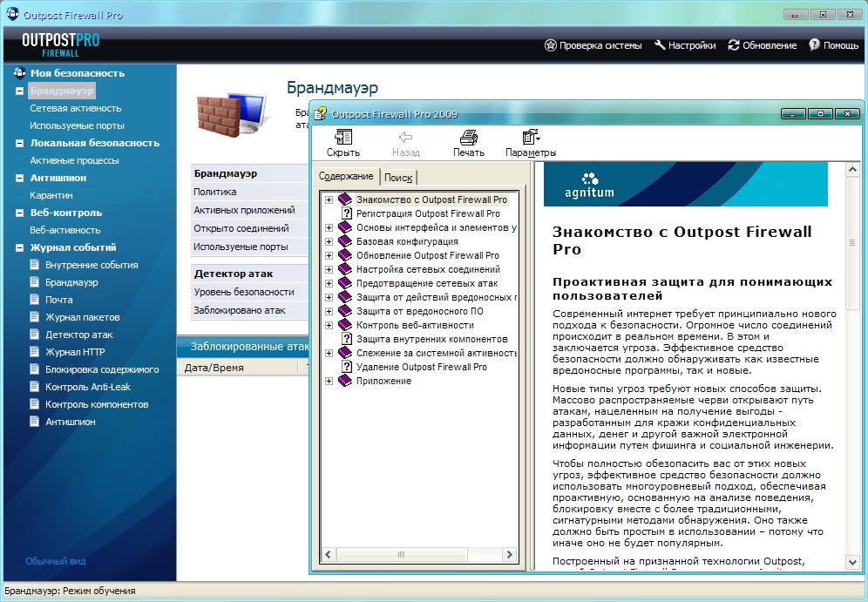The height and width of the screenshot is (602, 868).
Task: Click the Скрыть icon in help toolbar
Action: point(343,138)
